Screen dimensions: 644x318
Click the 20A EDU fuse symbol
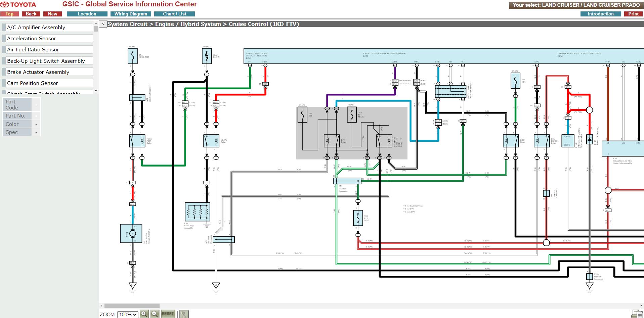tap(515, 81)
